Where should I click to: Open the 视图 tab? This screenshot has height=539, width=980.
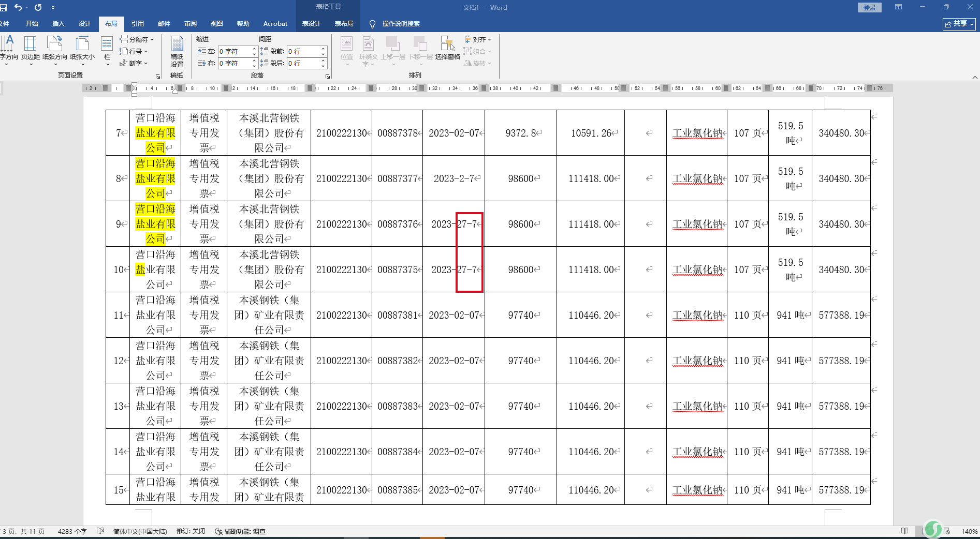pyautogui.click(x=217, y=24)
